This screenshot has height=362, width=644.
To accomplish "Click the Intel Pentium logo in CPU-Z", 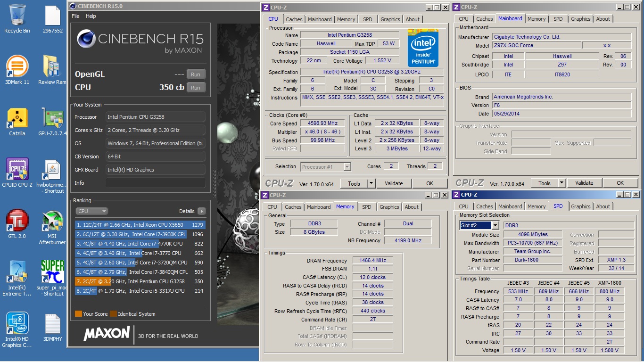I will click(423, 48).
